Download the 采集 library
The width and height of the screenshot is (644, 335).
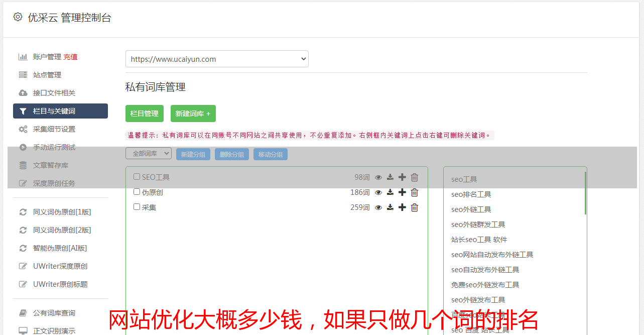[x=390, y=207]
